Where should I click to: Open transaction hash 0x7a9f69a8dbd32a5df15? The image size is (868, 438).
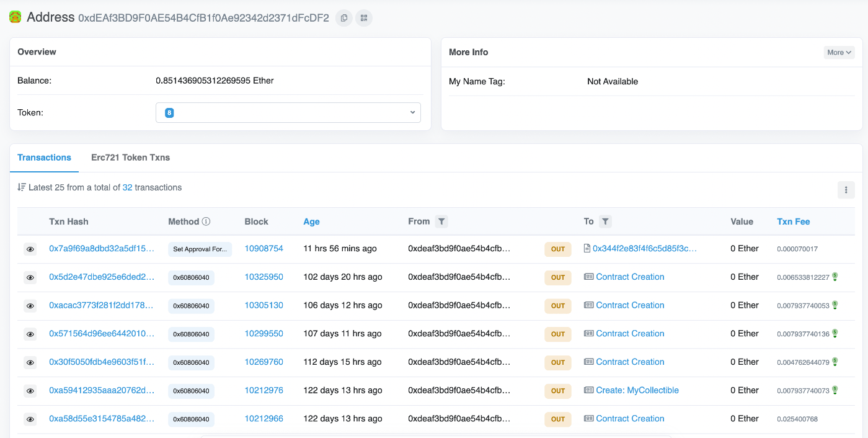coord(102,248)
